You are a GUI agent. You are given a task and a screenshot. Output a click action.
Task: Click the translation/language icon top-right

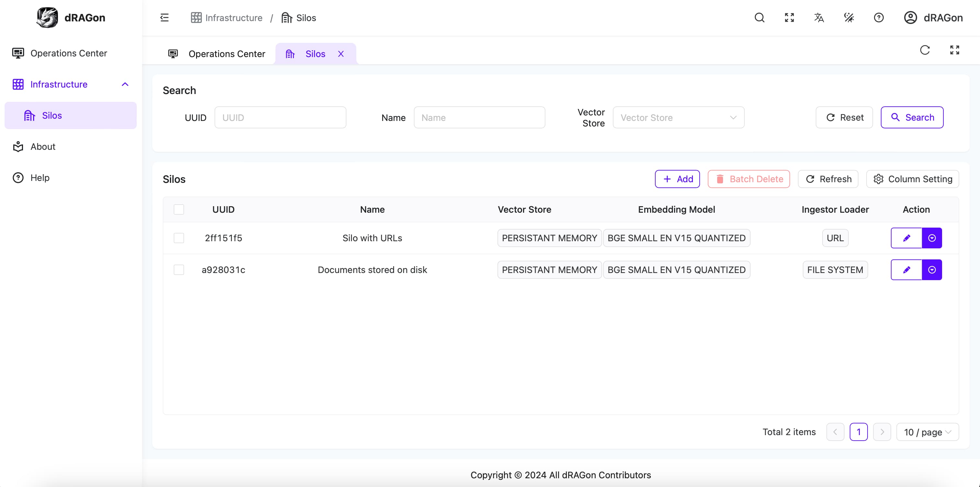coord(819,18)
